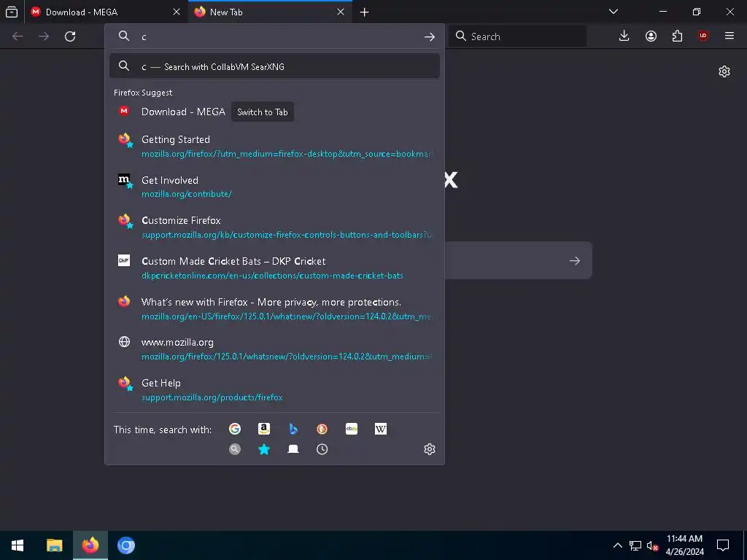Go back one page
747x560 pixels.
click(18, 36)
